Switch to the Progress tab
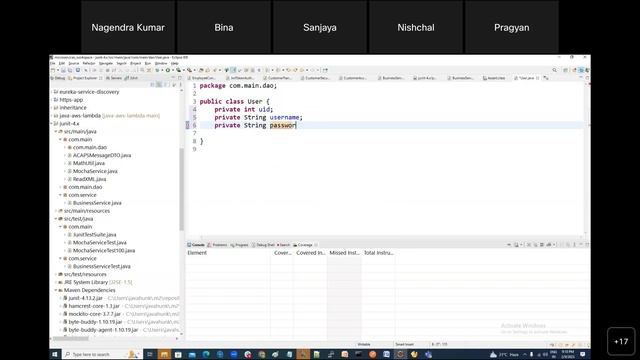 [239, 245]
